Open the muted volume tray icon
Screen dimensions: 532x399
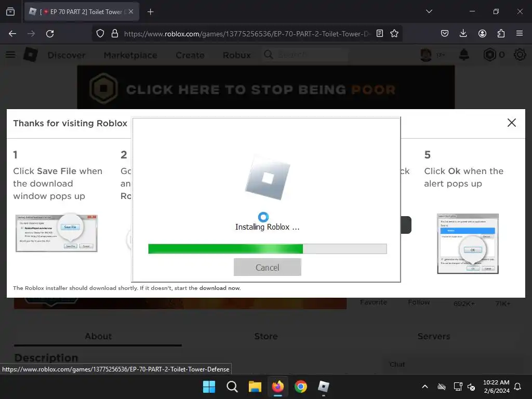click(x=471, y=387)
